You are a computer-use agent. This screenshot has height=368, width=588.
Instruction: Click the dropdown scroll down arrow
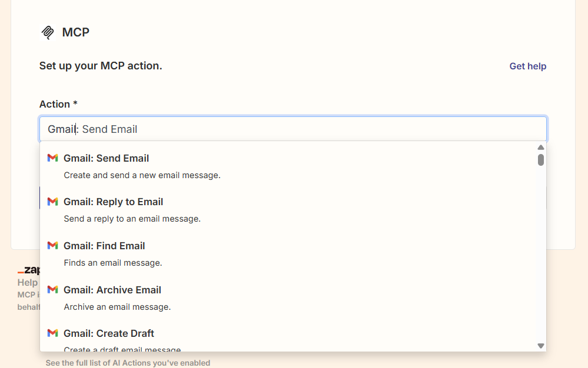pyautogui.click(x=541, y=346)
